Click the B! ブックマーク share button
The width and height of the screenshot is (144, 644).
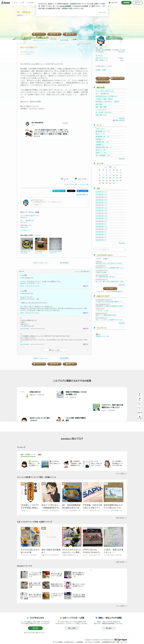pos(59,191)
